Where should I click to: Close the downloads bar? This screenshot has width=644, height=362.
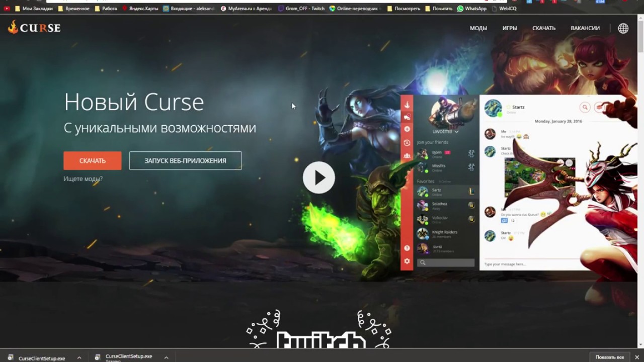click(637, 357)
